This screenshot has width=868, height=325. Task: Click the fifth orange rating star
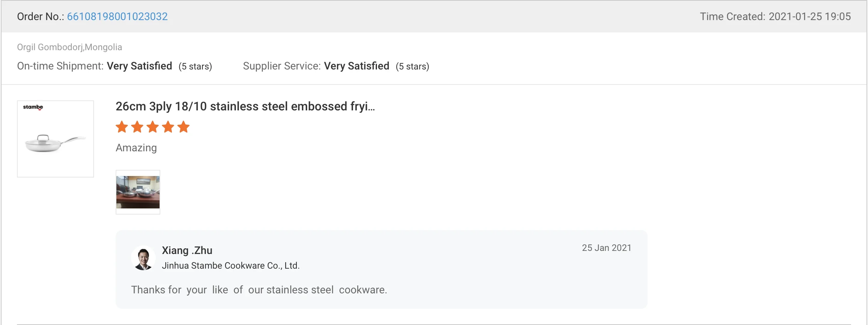click(x=183, y=127)
